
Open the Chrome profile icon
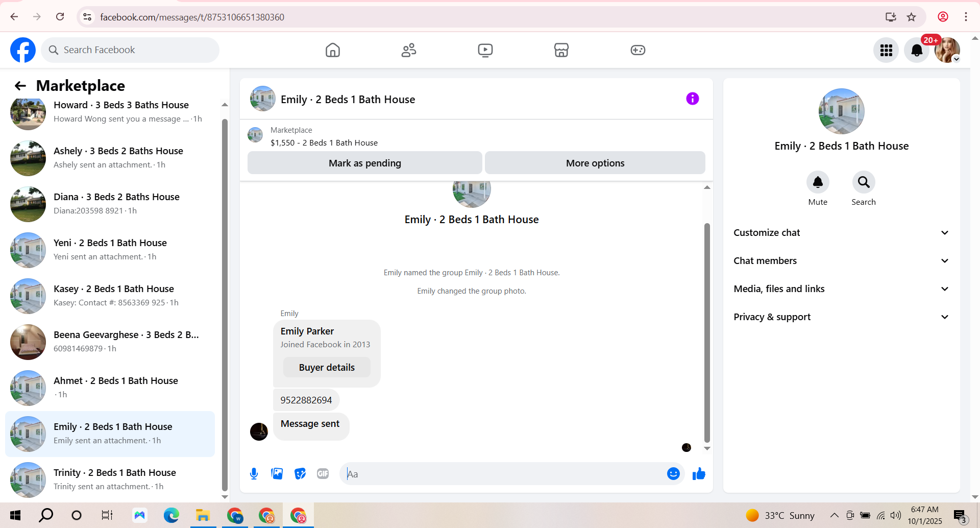pyautogui.click(x=943, y=17)
